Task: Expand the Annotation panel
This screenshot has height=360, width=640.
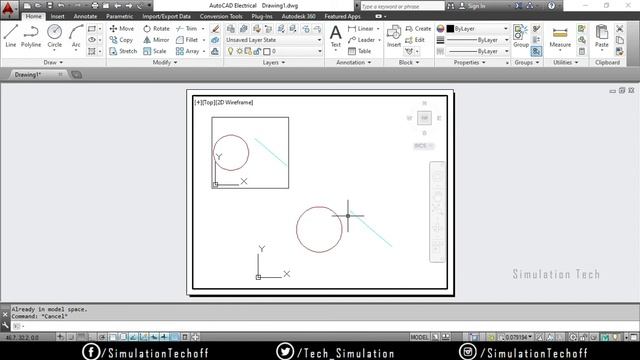Action: 353,62
